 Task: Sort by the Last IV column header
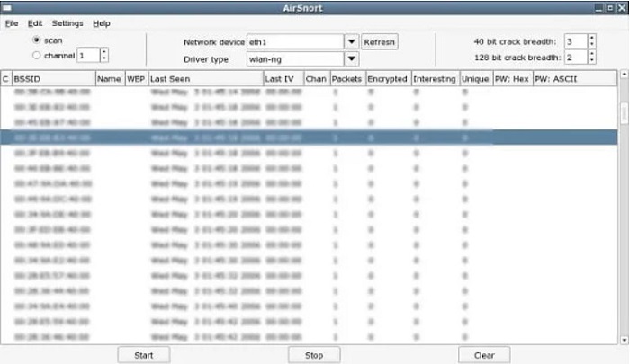click(x=283, y=79)
